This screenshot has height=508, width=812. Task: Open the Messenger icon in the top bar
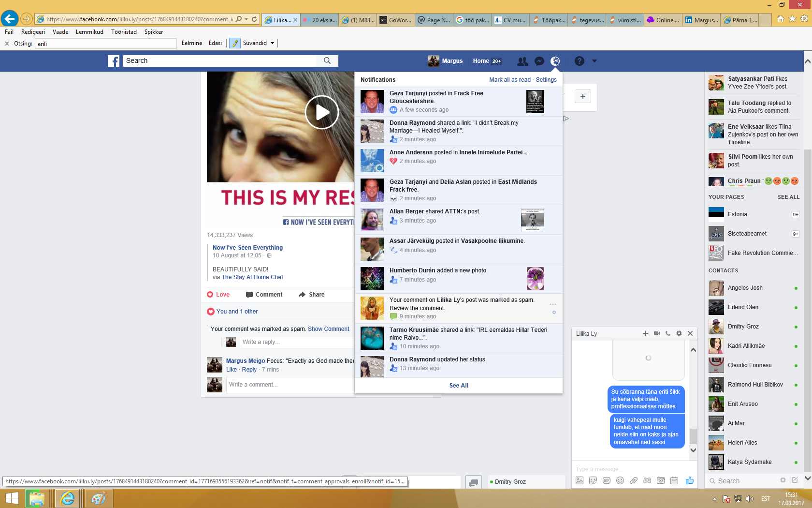[539, 61]
